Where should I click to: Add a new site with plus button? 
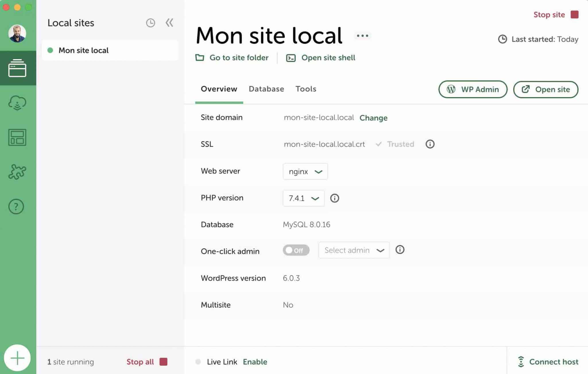[x=17, y=358]
